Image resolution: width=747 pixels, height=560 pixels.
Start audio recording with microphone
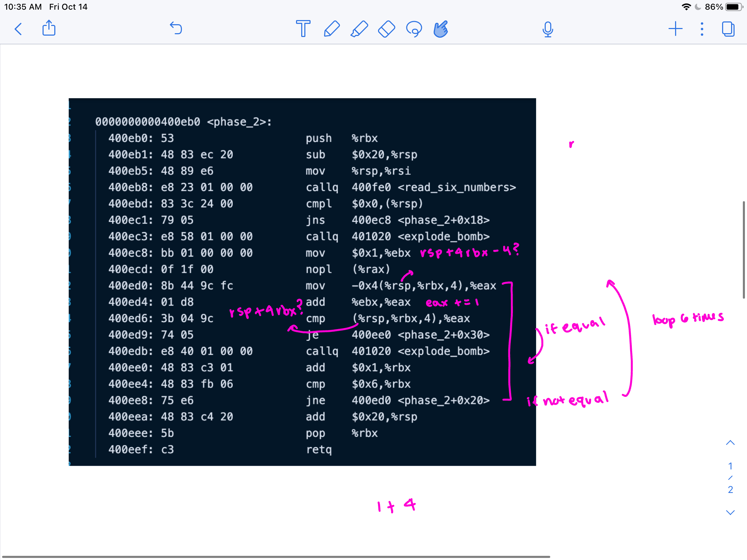point(547,29)
